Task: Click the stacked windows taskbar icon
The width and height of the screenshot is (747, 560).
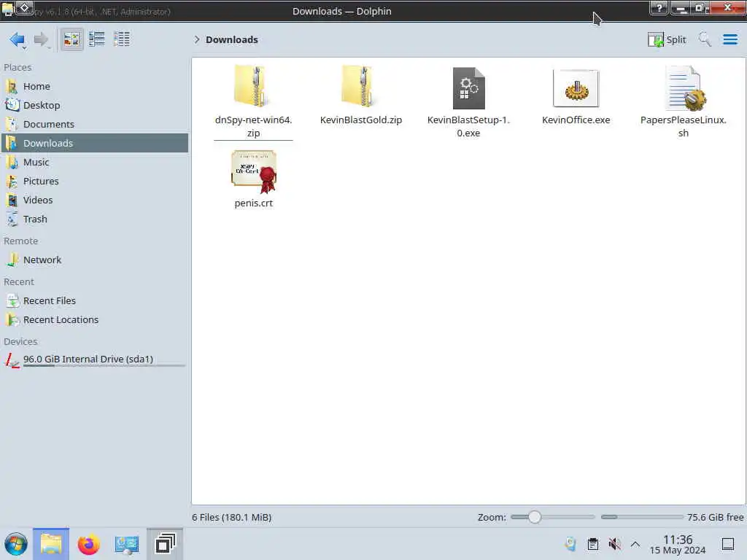Action: click(x=165, y=544)
